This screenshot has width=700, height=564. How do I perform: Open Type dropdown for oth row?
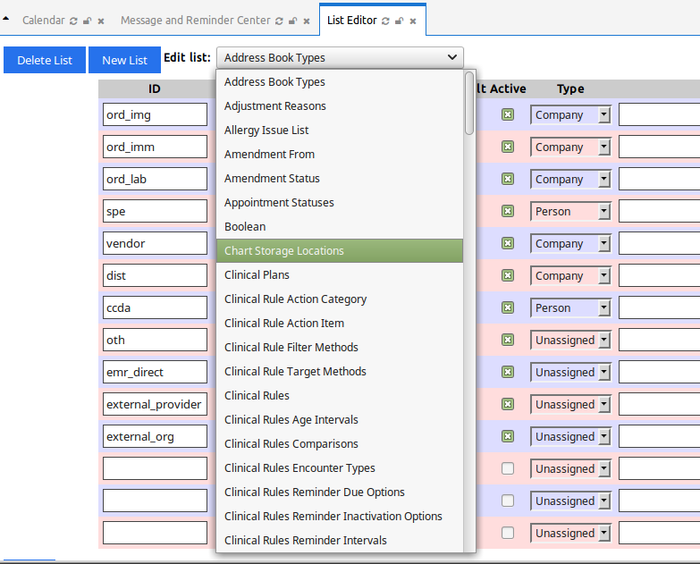point(570,340)
